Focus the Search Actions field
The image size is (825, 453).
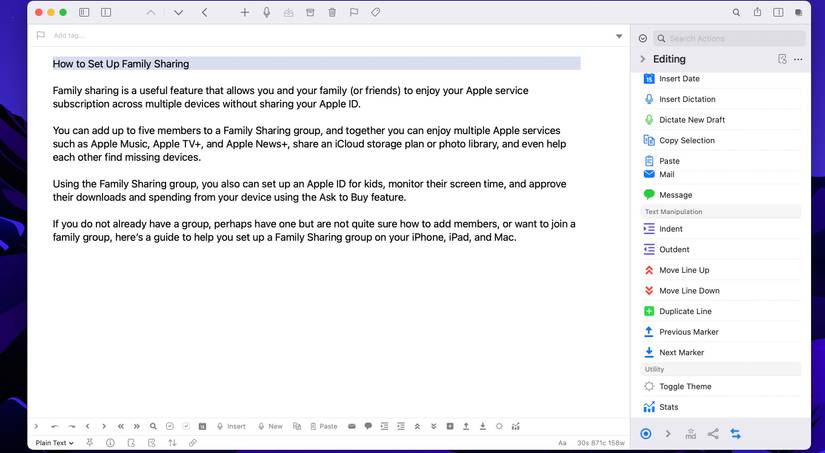point(729,38)
